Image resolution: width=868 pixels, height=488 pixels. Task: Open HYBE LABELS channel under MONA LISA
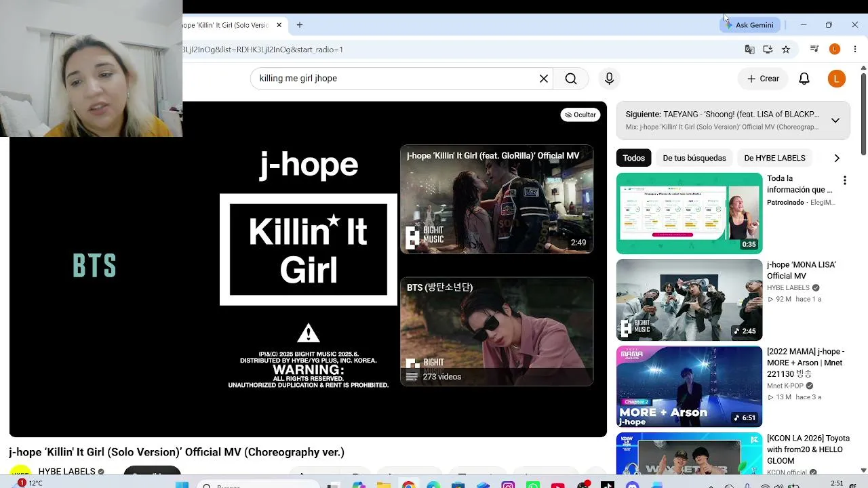point(788,288)
